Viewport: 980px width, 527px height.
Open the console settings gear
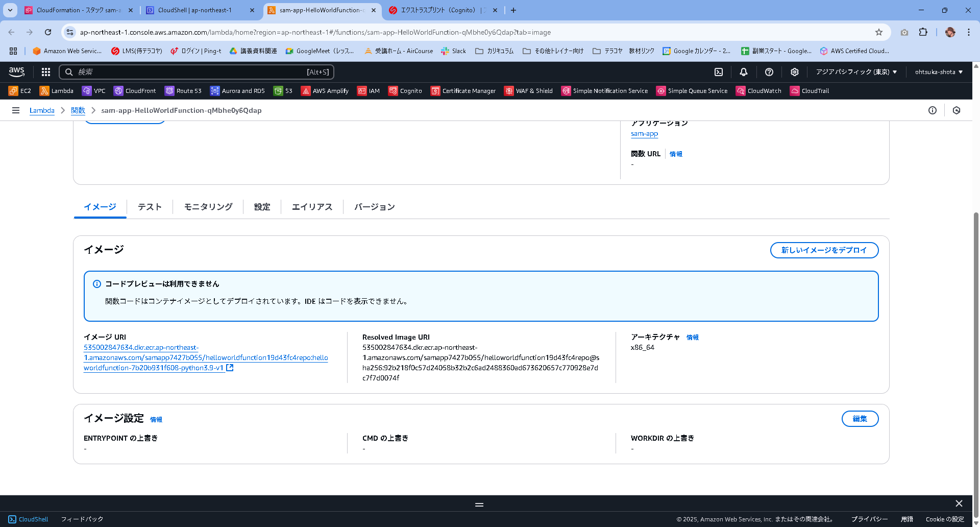pos(795,72)
